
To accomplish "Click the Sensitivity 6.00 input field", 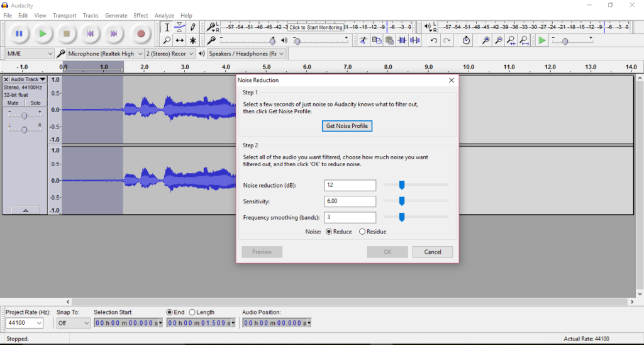I will click(350, 201).
